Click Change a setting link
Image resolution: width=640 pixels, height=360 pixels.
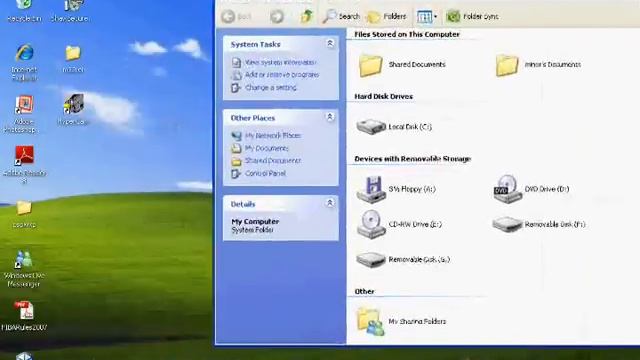pos(271,87)
